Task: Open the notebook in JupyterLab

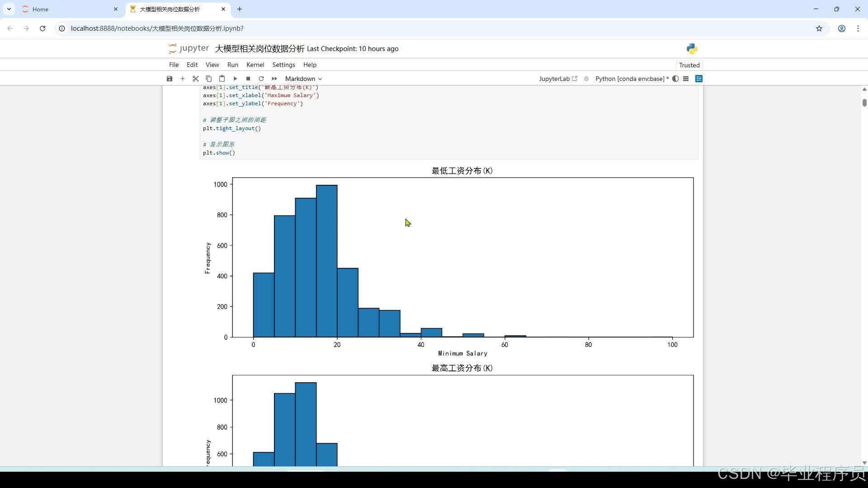Action: [558, 79]
